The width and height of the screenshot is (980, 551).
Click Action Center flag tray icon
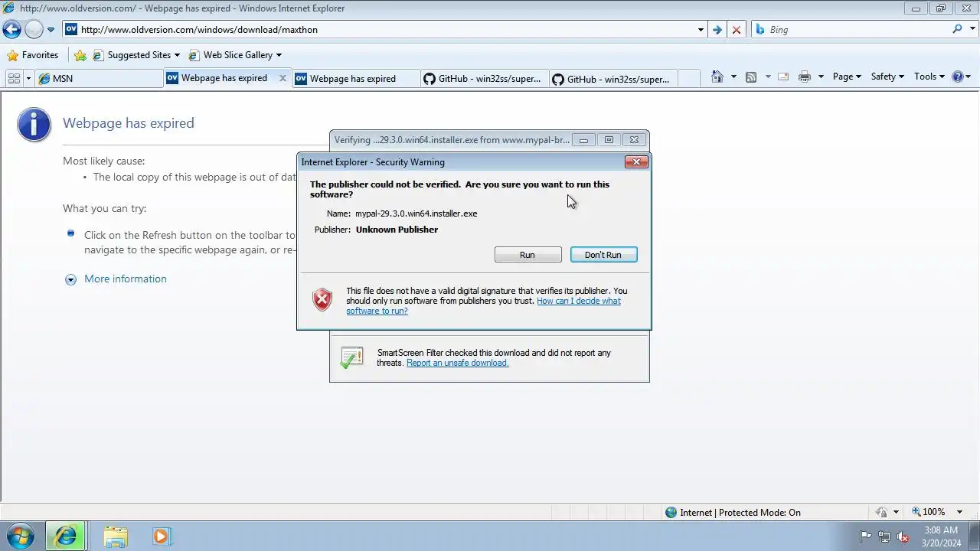click(x=865, y=536)
